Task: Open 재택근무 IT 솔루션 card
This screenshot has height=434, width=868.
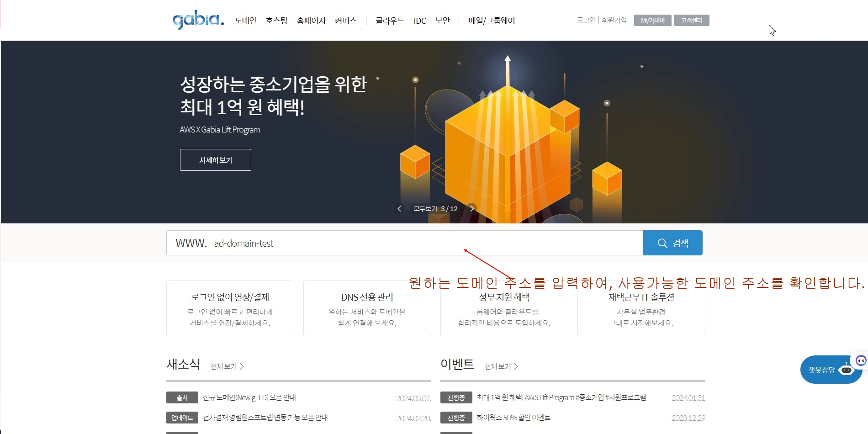Action: click(x=641, y=308)
